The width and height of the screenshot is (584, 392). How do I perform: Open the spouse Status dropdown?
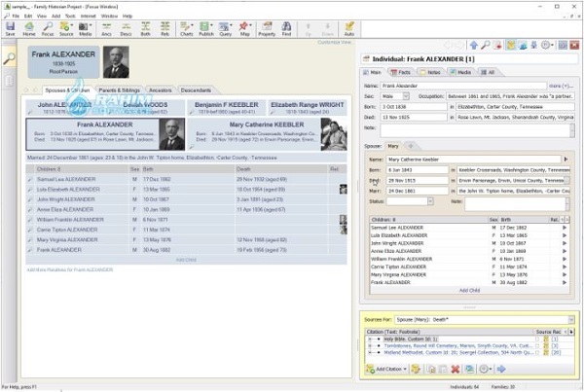pos(430,201)
